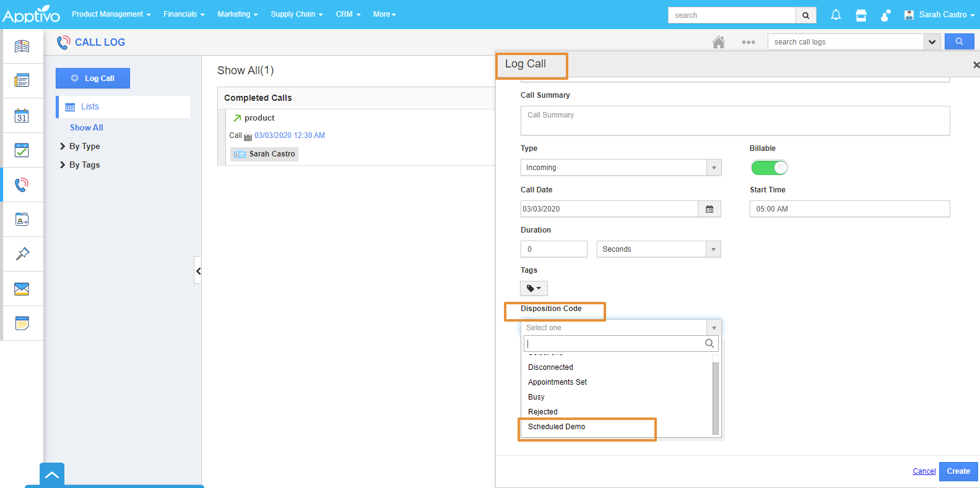Click the blue search call logs button
Image resolution: width=980 pixels, height=488 pixels.
coord(959,41)
